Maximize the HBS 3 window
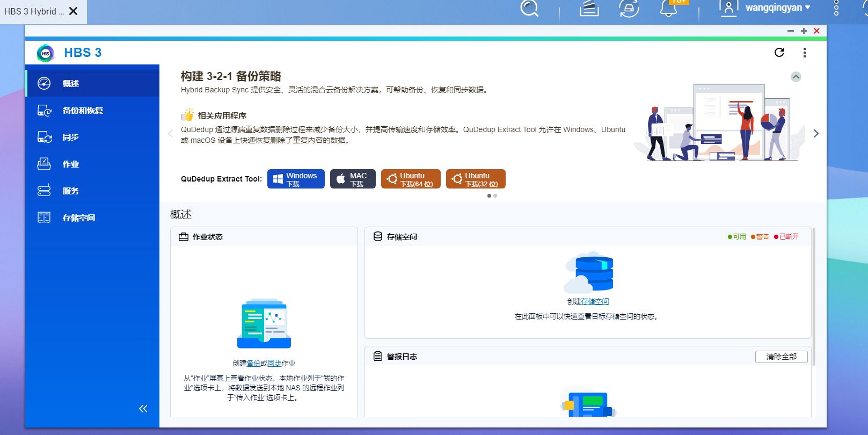868x435 pixels. [804, 31]
